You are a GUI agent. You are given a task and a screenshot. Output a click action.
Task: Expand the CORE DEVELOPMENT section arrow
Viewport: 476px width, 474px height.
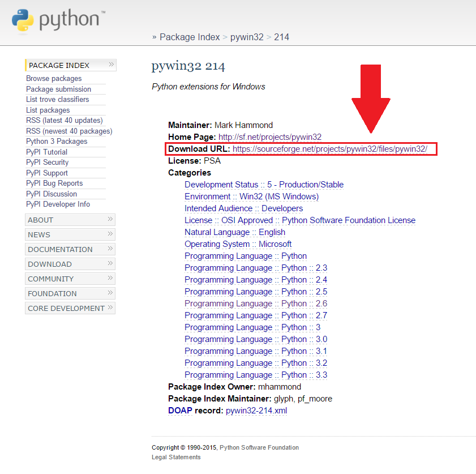pyautogui.click(x=110, y=308)
